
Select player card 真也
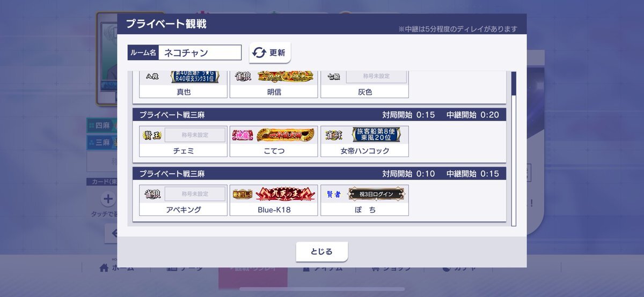click(x=183, y=85)
